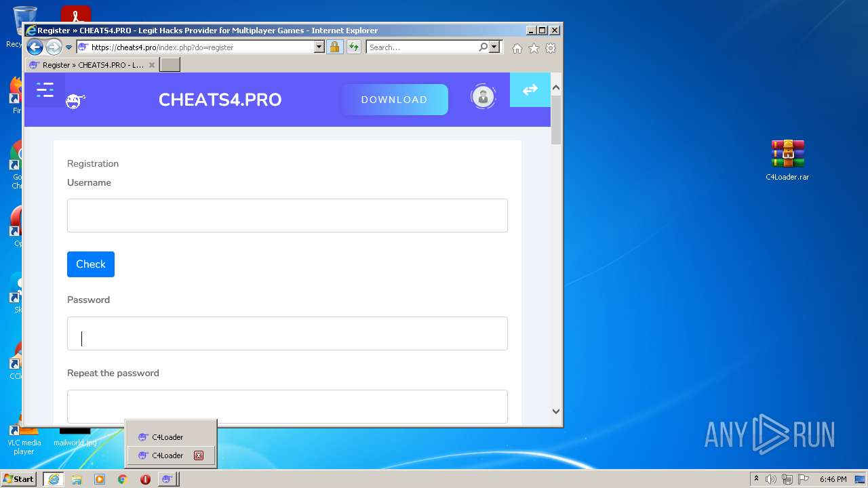Image resolution: width=868 pixels, height=488 pixels.
Task: Launch Chrome from the taskbar
Action: coord(122,479)
